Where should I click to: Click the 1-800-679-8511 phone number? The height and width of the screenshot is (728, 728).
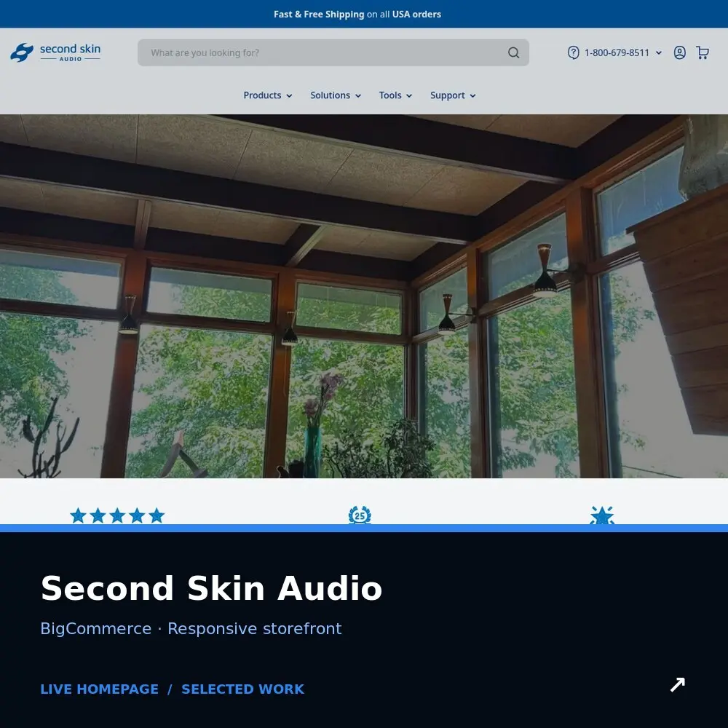(617, 53)
